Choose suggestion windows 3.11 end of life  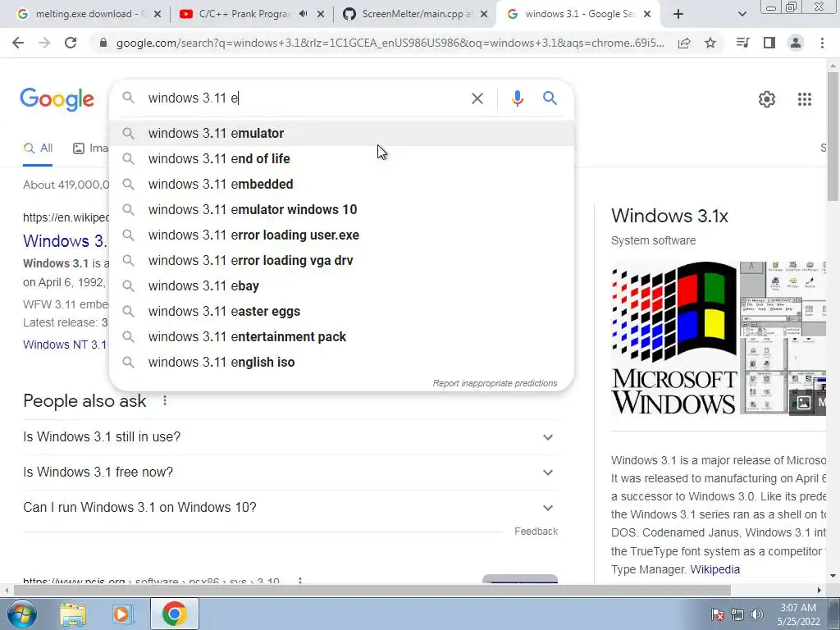[341, 158]
